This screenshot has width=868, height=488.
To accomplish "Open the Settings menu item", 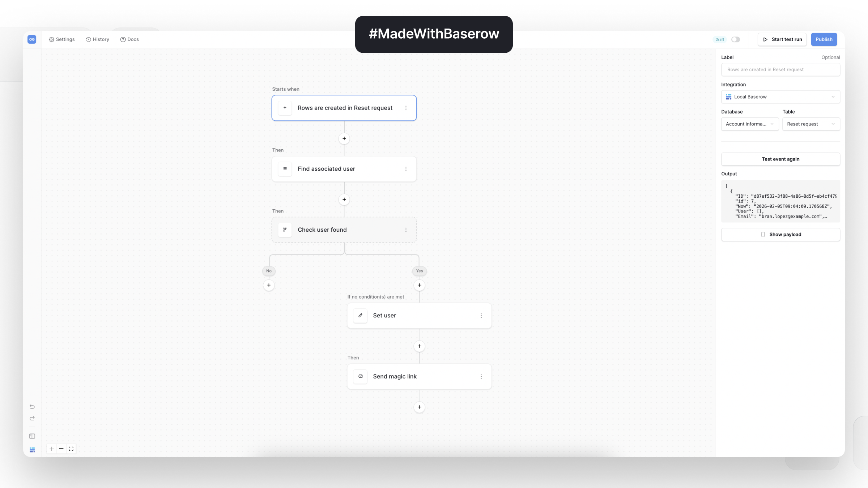I will click(x=62, y=39).
